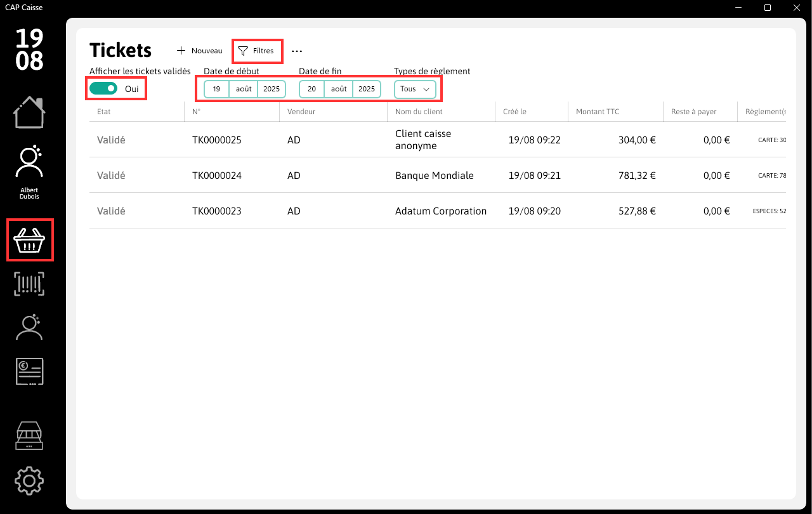Viewport: 812px width, 514px height.
Task: Open the cash drawer icon in sidebar
Action: [x=29, y=436]
